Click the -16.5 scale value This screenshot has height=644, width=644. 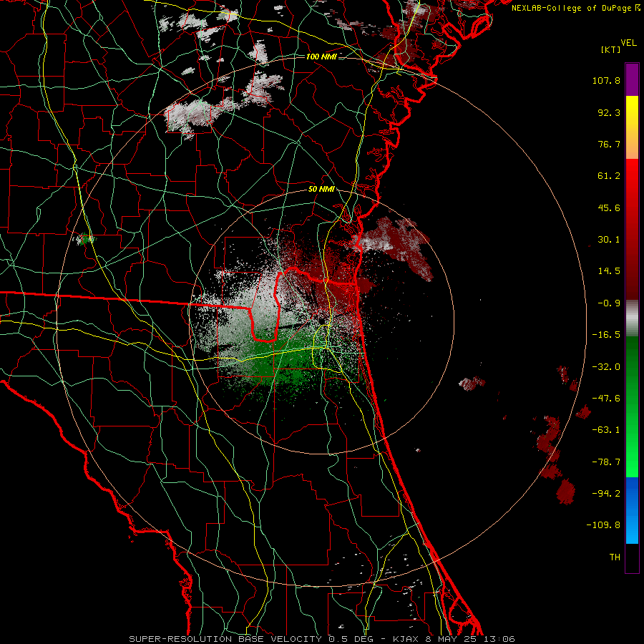[606, 335]
